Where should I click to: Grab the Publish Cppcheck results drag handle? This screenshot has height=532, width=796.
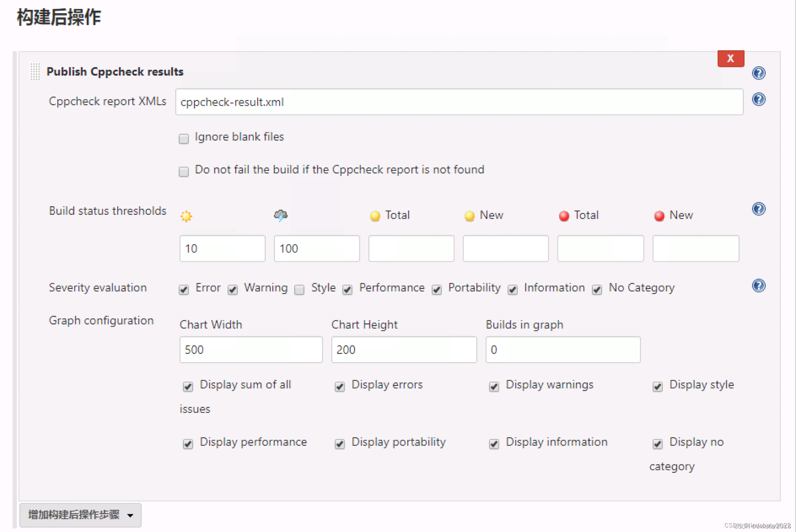tap(35, 71)
